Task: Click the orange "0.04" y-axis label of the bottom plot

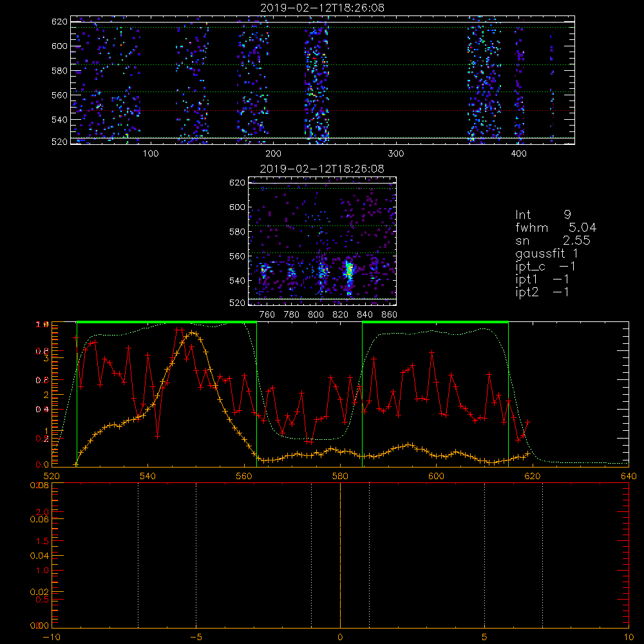Action: click(x=39, y=556)
